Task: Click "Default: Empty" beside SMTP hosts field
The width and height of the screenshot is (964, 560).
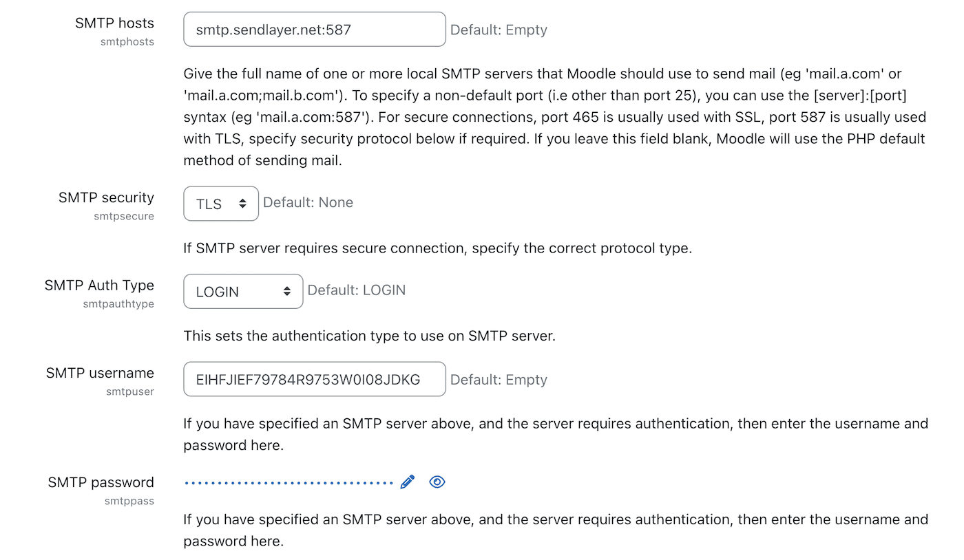Action: (x=499, y=30)
